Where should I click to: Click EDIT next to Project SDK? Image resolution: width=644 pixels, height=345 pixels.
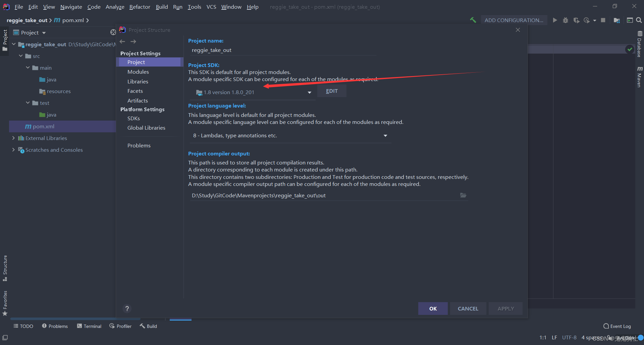coord(332,91)
